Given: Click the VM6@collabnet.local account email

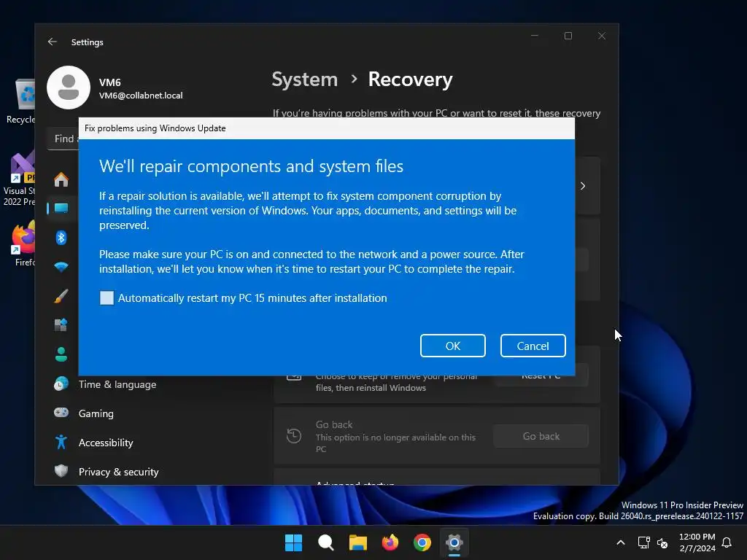Looking at the screenshot, I should [141, 96].
